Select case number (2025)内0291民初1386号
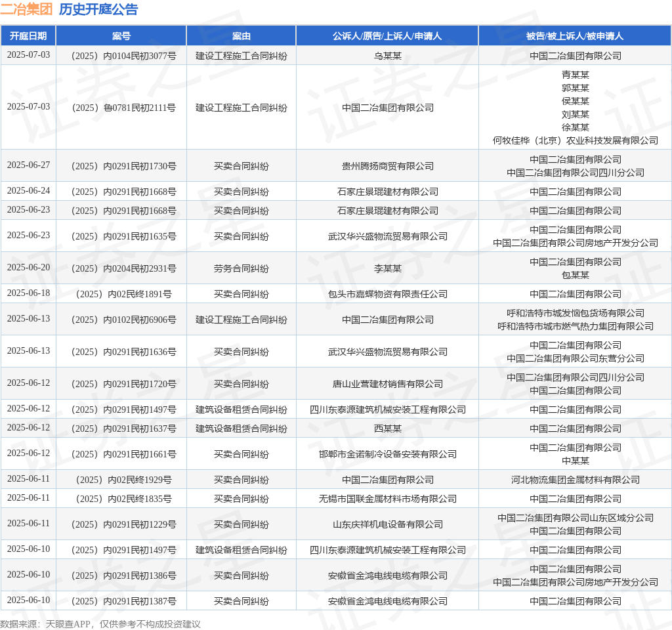 (x=121, y=576)
